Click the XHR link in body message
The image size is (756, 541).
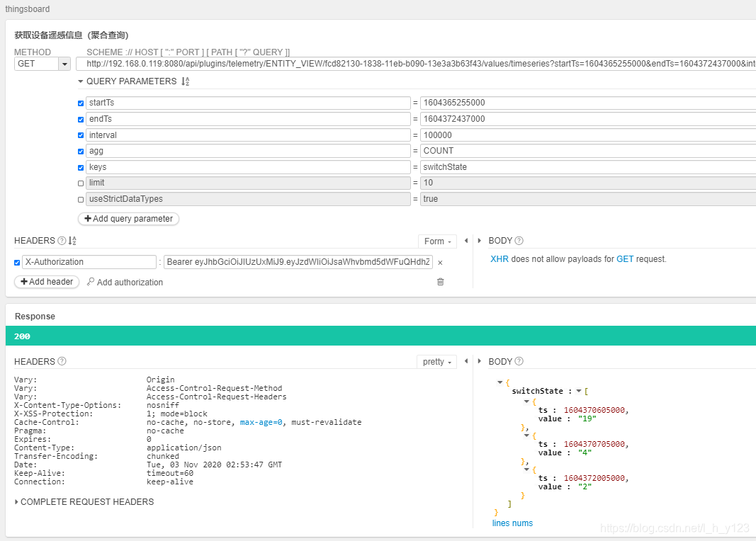pyautogui.click(x=499, y=259)
